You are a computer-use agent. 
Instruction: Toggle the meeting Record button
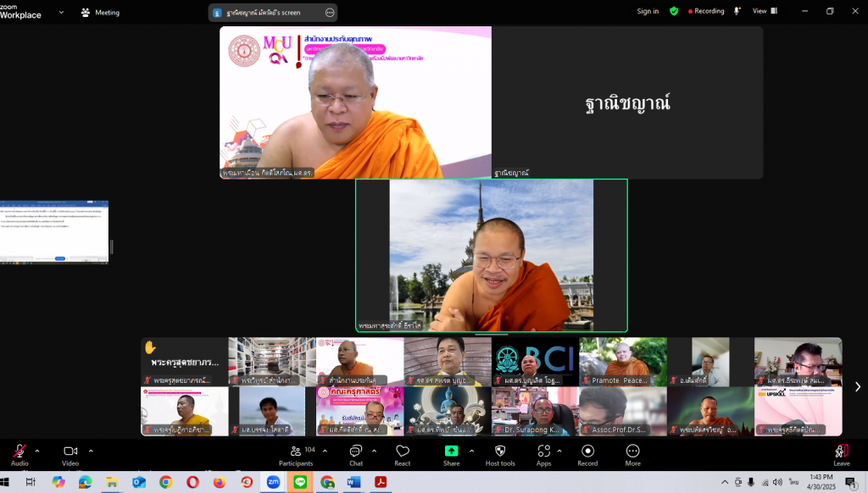click(587, 452)
